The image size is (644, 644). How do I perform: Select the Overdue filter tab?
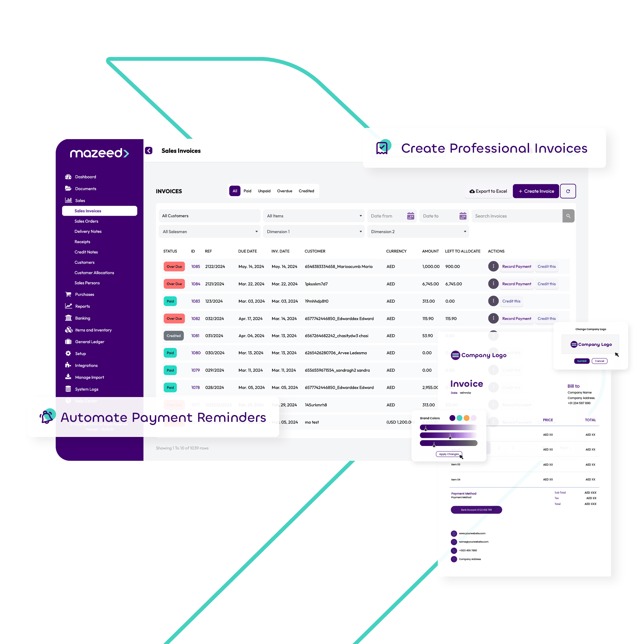click(x=285, y=191)
